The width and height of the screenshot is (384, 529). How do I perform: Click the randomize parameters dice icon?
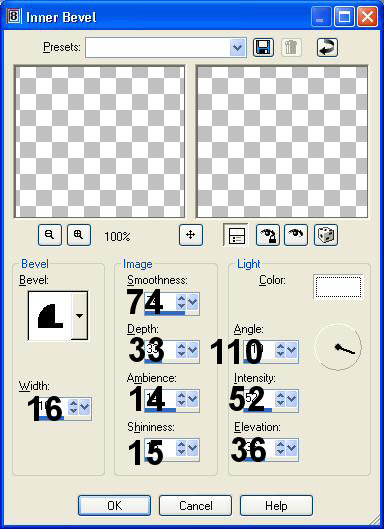(x=326, y=235)
